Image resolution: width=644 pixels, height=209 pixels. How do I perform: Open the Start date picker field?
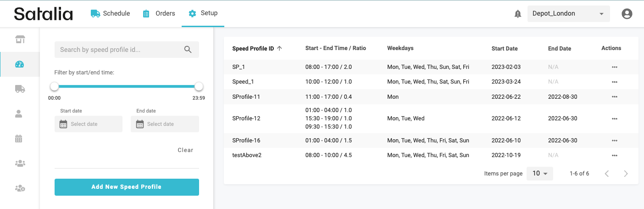point(89,124)
